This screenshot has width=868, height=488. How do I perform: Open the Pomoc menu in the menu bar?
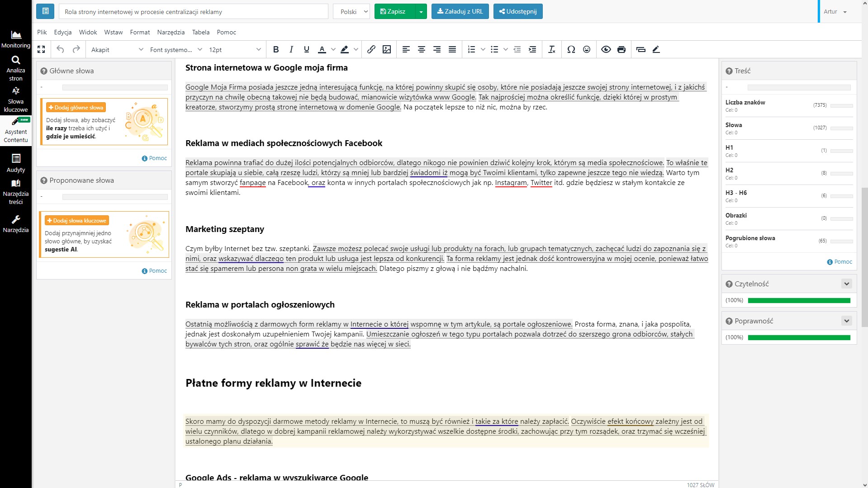(227, 32)
